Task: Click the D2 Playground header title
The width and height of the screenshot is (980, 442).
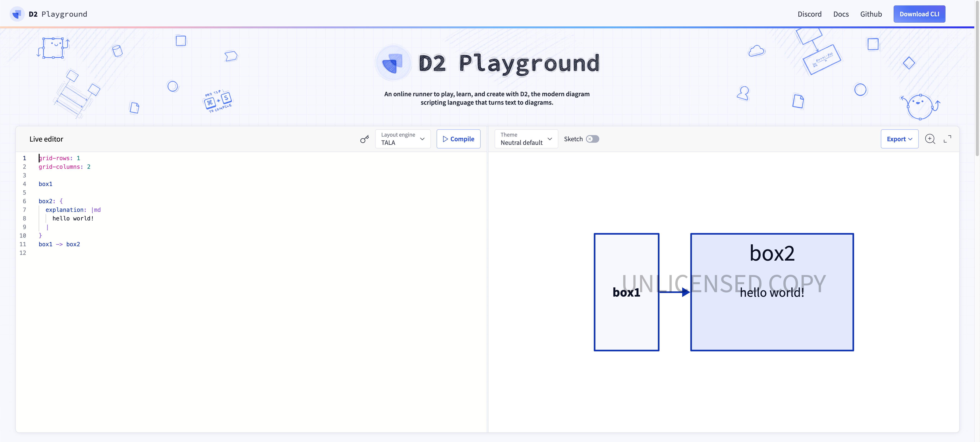Action: point(58,14)
